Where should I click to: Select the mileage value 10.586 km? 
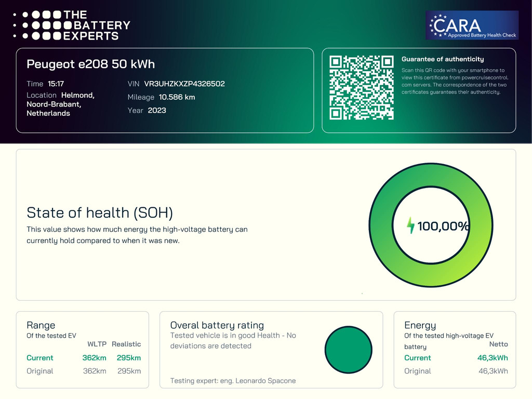click(177, 97)
